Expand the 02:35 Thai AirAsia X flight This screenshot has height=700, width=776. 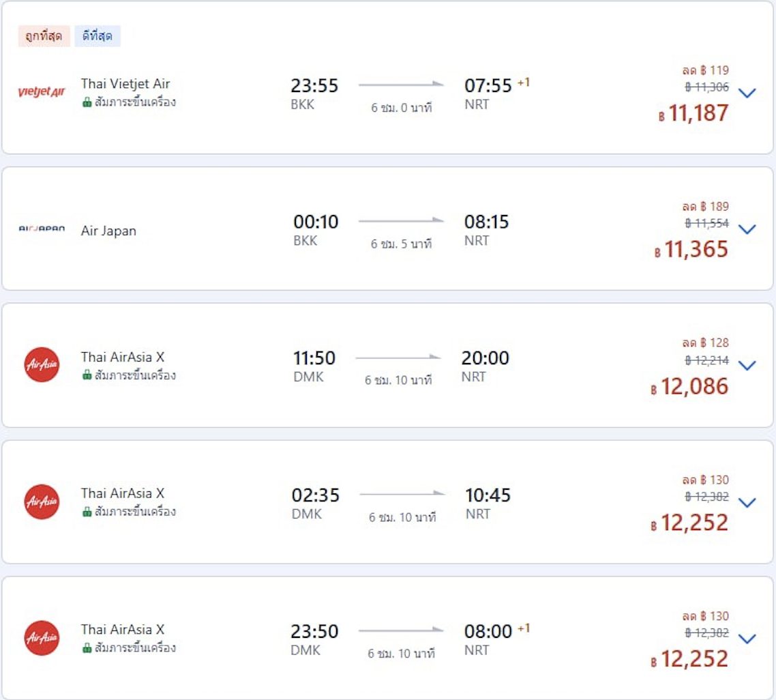(747, 503)
